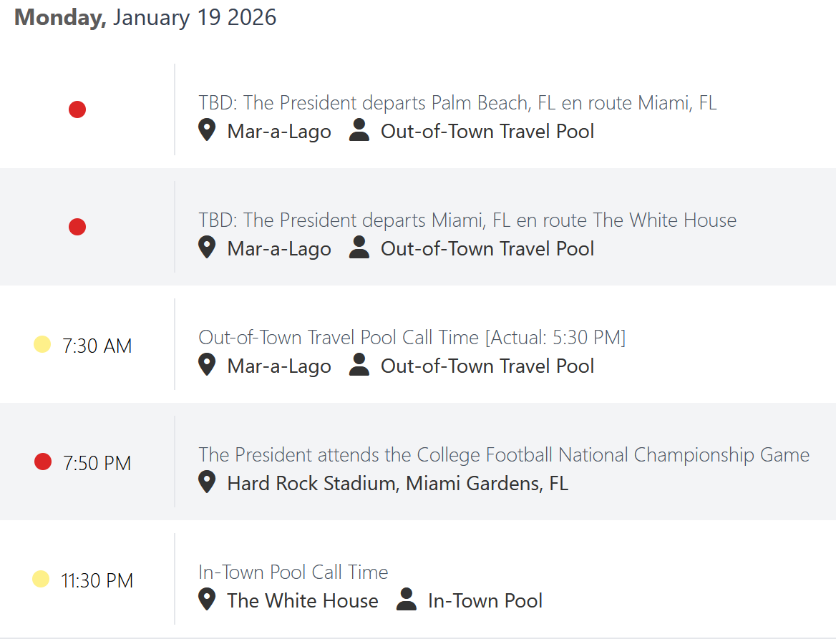The image size is (836, 644).
Task: Click the location pin beside The White House
Action: click(x=207, y=600)
